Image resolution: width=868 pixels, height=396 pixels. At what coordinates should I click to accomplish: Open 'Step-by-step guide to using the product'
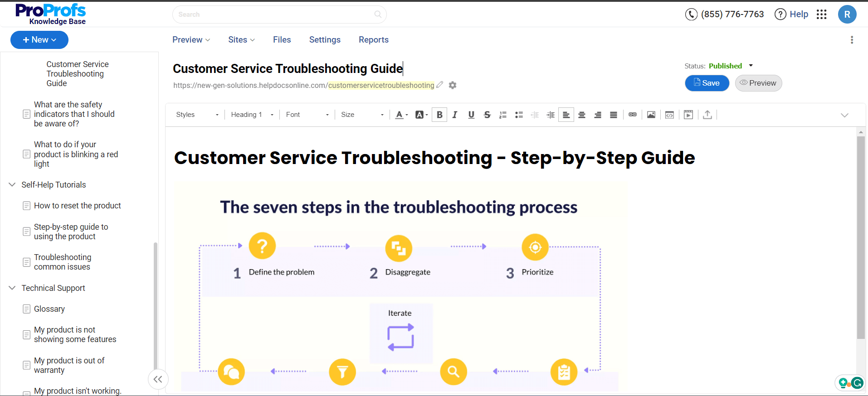click(71, 232)
